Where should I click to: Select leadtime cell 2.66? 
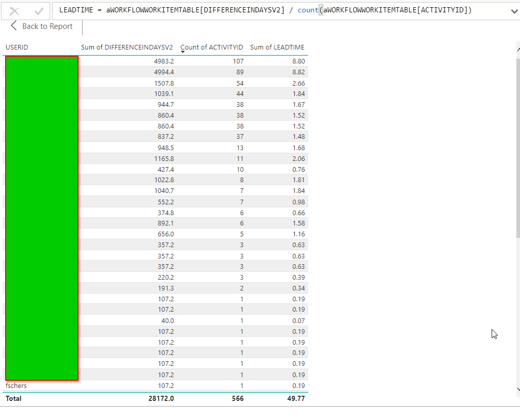[x=298, y=83]
